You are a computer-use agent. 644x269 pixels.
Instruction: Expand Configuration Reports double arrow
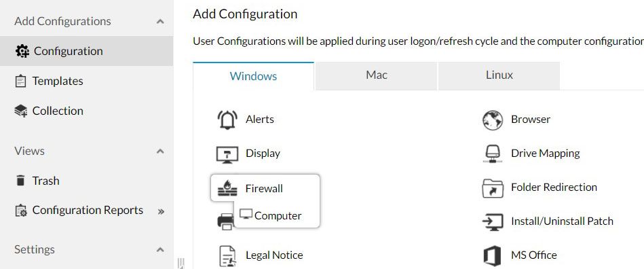coord(161,211)
